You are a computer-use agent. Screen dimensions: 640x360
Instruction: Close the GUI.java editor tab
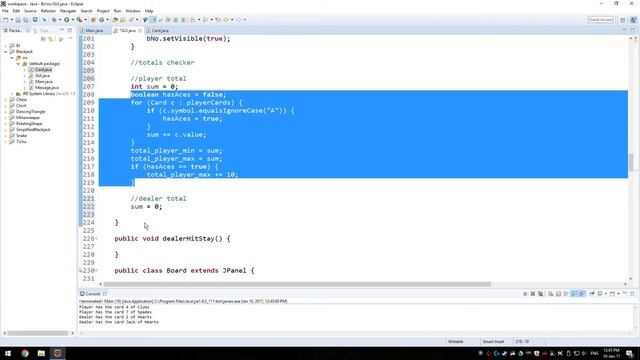click(x=140, y=31)
